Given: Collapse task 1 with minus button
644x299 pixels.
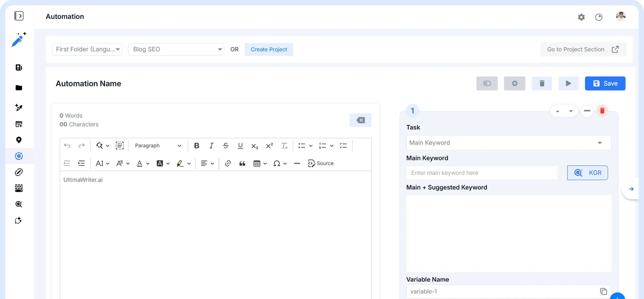Looking at the screenshot, I should coord(587,111).
